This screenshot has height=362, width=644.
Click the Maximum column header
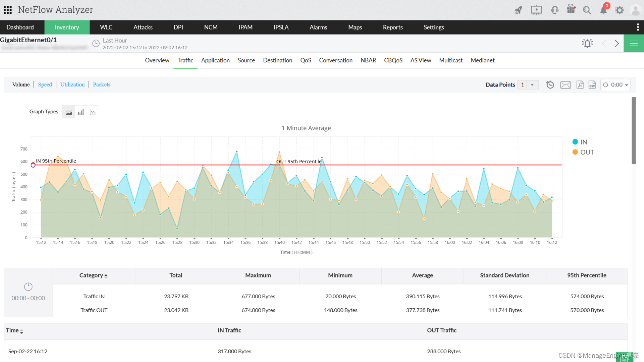point(258,276)
